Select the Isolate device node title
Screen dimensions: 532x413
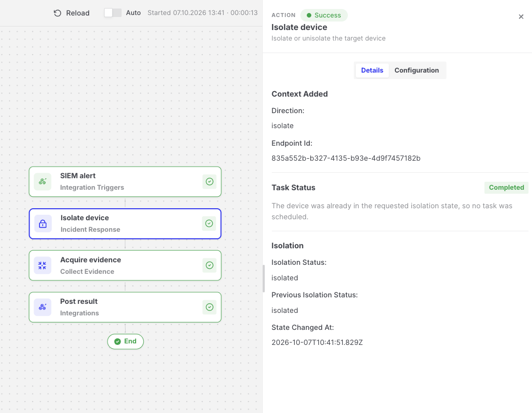click(85, 218)
